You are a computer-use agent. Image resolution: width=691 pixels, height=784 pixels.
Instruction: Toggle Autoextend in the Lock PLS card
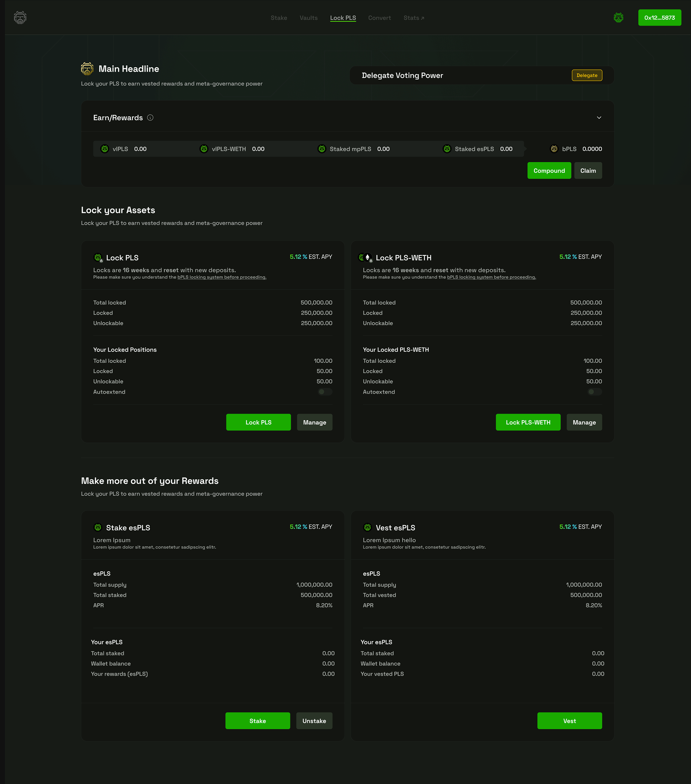(x=325, y=391)
